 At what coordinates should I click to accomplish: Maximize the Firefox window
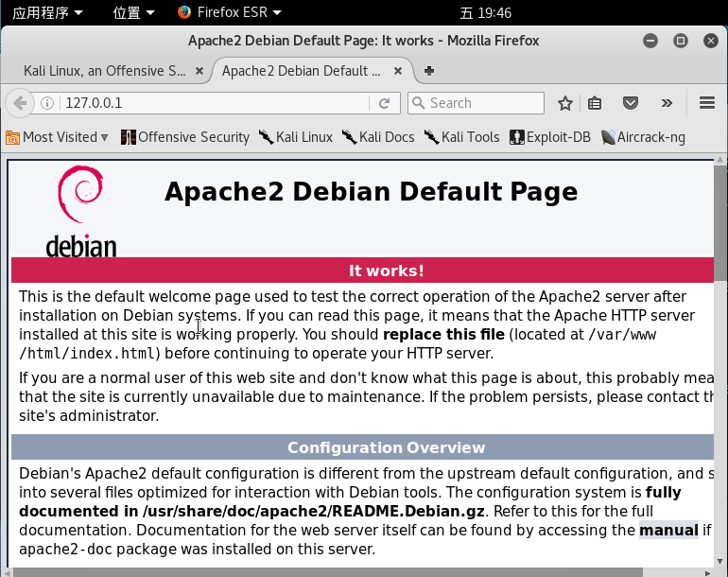pyautogui.click(x=680, y=41)
